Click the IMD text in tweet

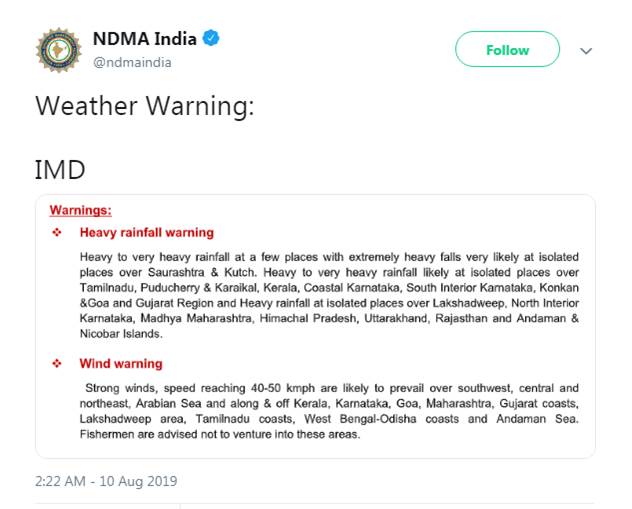(x=60, y=170)
